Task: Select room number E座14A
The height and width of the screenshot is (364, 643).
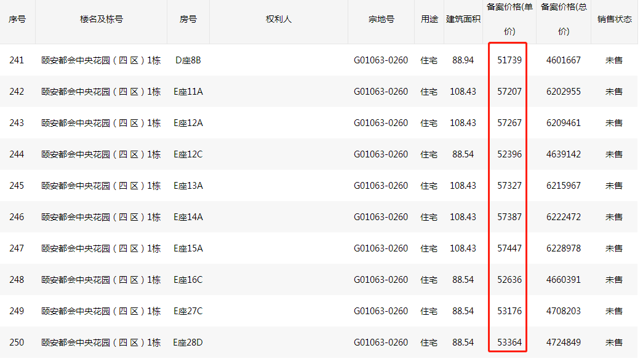Action: coord(188,217)
